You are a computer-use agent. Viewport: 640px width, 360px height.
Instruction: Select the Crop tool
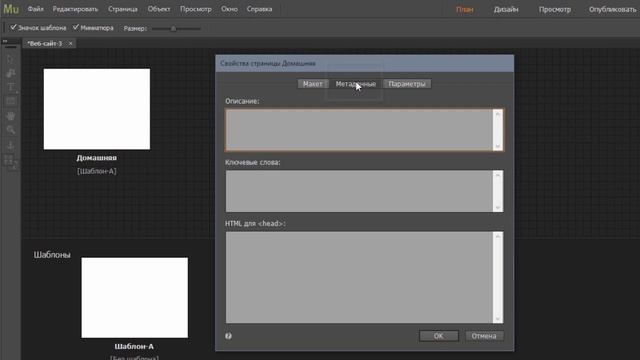11,73
